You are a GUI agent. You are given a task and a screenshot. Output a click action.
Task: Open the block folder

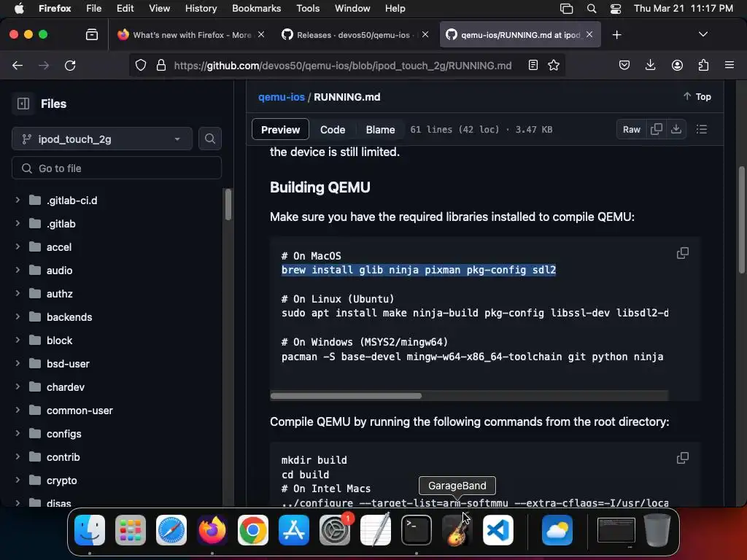(x=60, y=341)
